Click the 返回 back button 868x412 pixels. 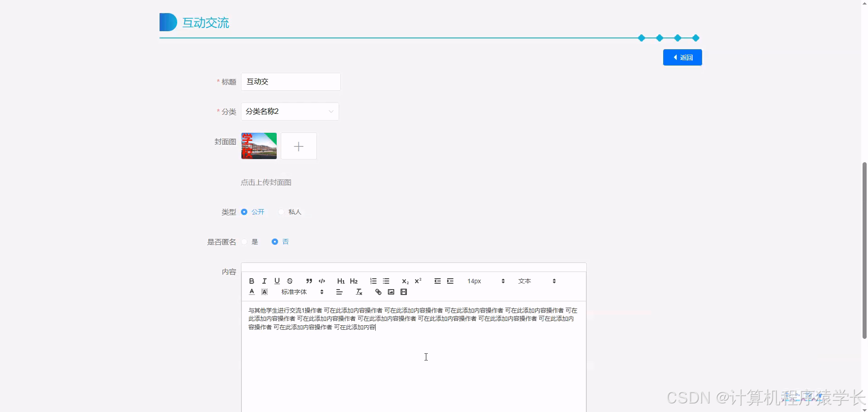pos(682,57)
